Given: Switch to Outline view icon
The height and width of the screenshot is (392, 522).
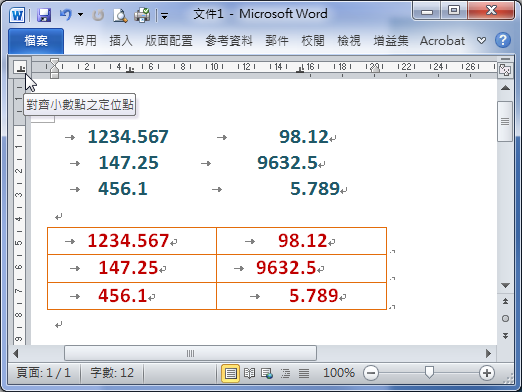Looking at the screenshot, I should (285, 373).
